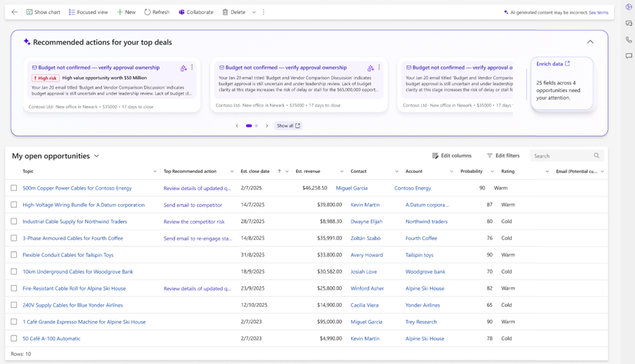This screenshot has height=364, width=635.
Task: Click Show chart in the toolbar
Action: tap(43, 12)
